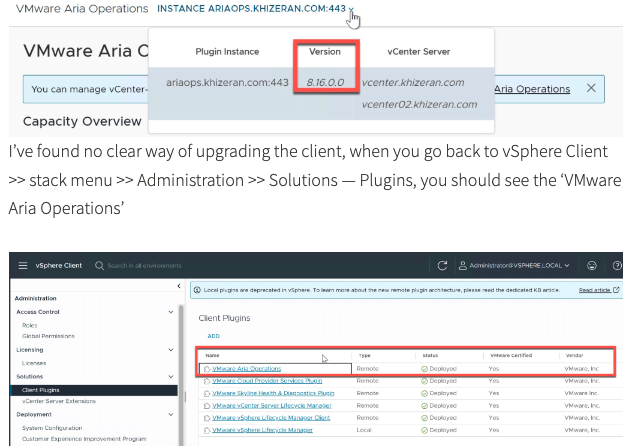Open VMware Skyline Health & Diagnostics Plugin link

(273, 393)
